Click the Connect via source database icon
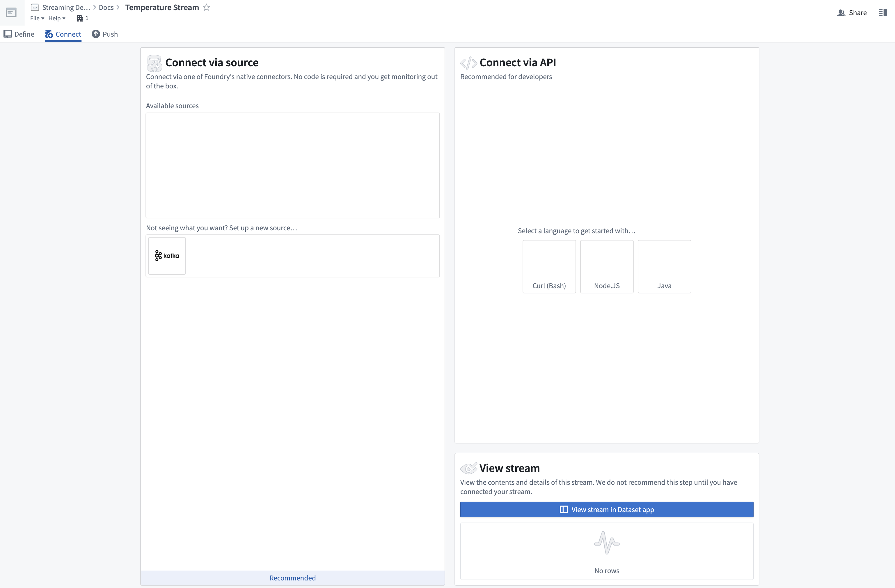This screenshot has height=588, width=895. pos(154,63)
